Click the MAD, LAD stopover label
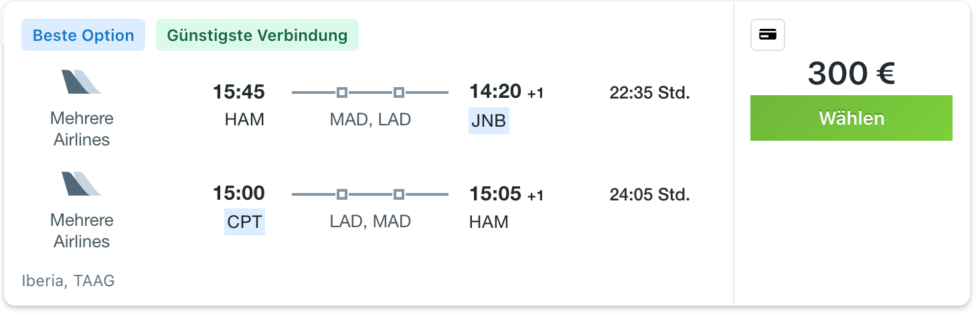Screen dimensions: 980x315 click(x=370, y=120)
